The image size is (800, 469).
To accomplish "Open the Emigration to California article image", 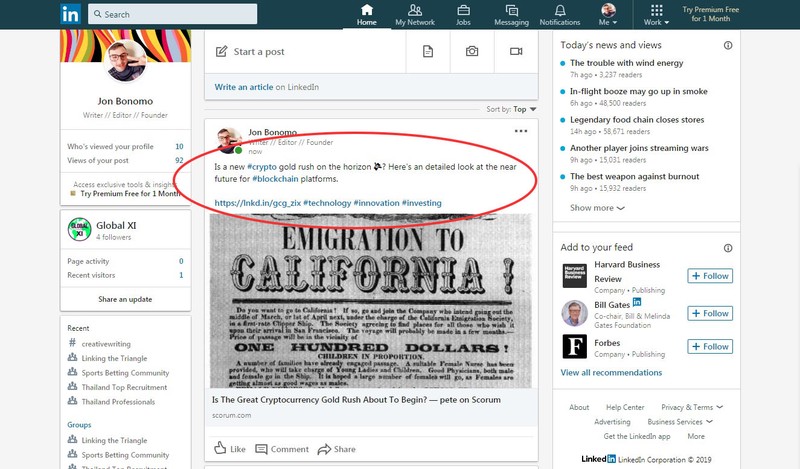I will pyautogui.click(x=370, y=301).
